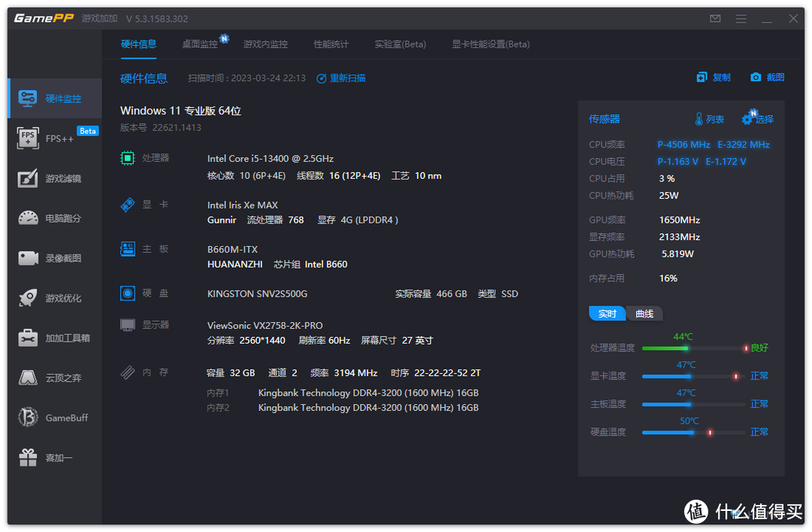Open the sensor 选择 gear icon

[x=747, y=118]
